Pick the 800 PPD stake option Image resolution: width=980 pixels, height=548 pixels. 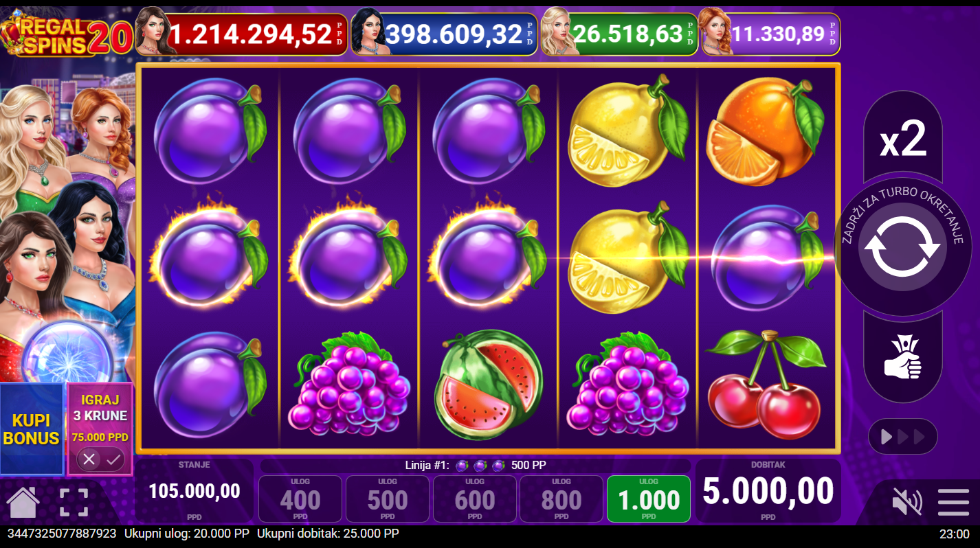click(x=561, y=499)
